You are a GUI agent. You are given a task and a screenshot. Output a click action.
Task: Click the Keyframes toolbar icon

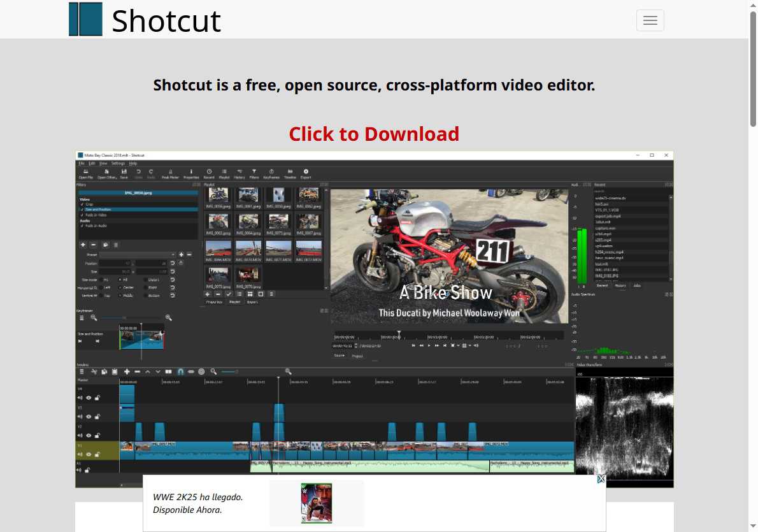click(271, 174)
